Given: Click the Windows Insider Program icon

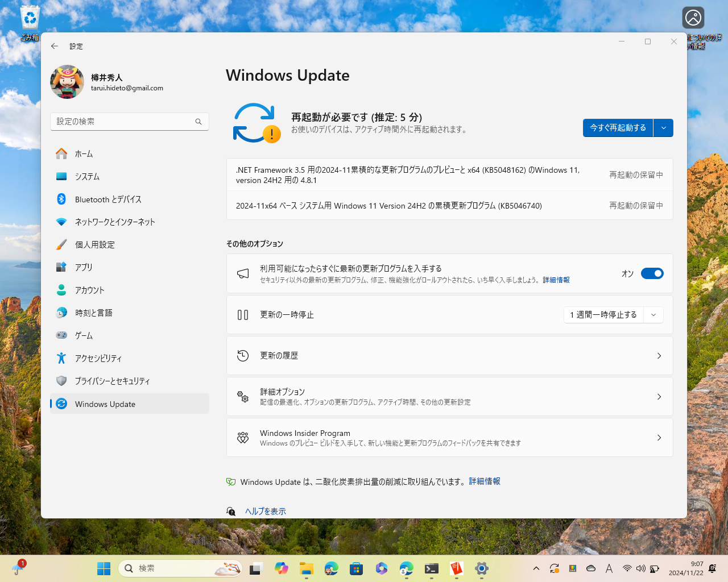Looking at the screenshot, I should click(x=243, y=438).
